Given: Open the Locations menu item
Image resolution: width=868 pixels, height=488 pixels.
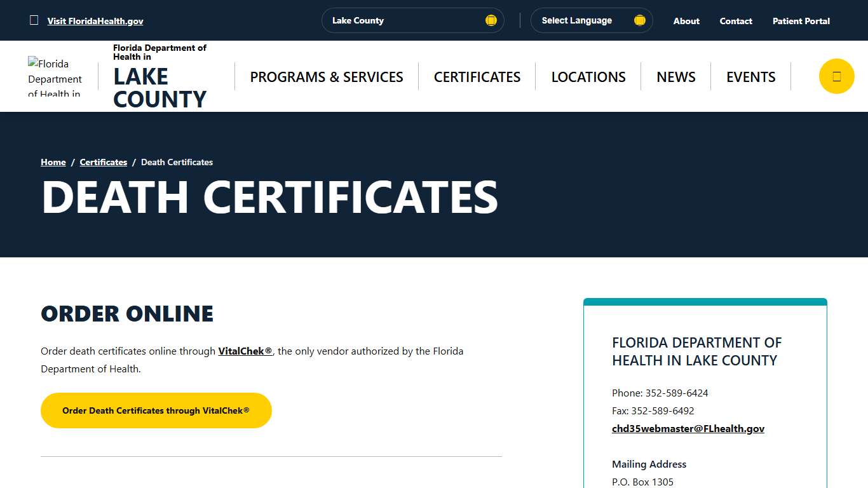Looking at the screenshot, I should click(x=588, y=76).
